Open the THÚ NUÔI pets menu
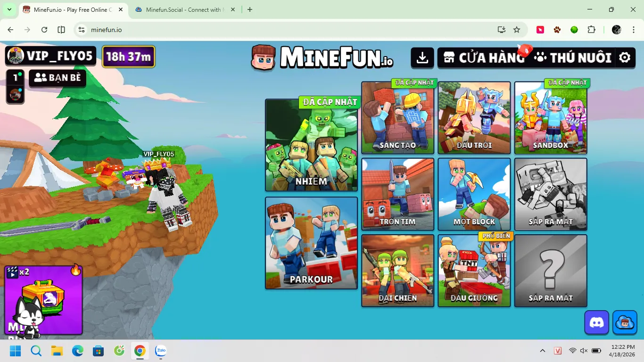The width and height of the screenshot is (644, 362). (x=573, y=58)
